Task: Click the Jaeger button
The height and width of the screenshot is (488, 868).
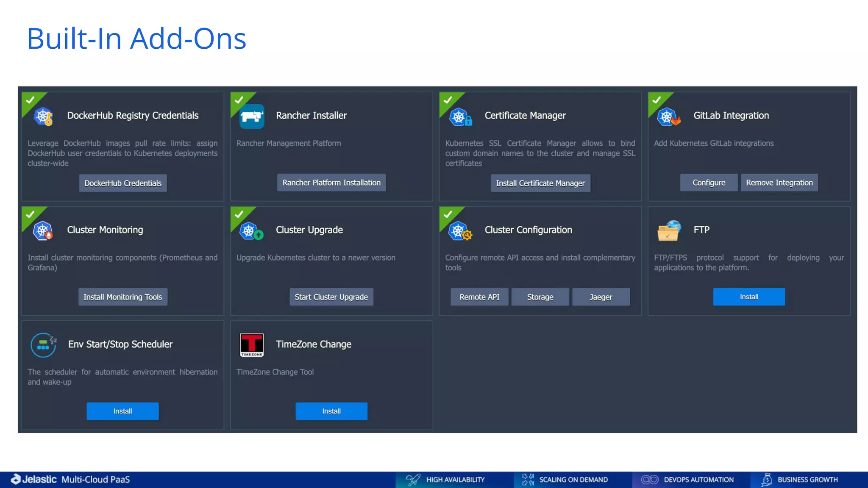Action: pyautogui.click(x=601, y=297)
